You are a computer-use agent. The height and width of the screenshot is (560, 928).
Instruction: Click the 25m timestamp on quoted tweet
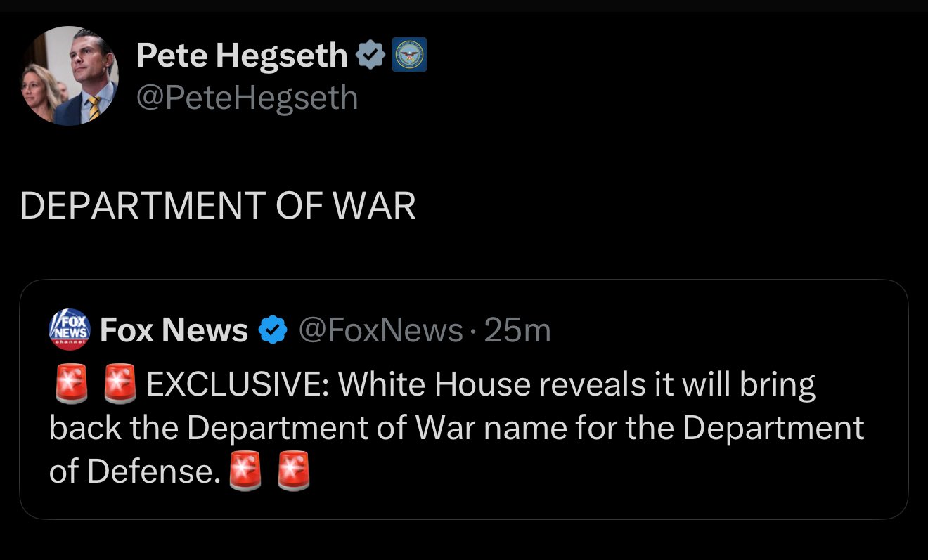tap(517, 330)
